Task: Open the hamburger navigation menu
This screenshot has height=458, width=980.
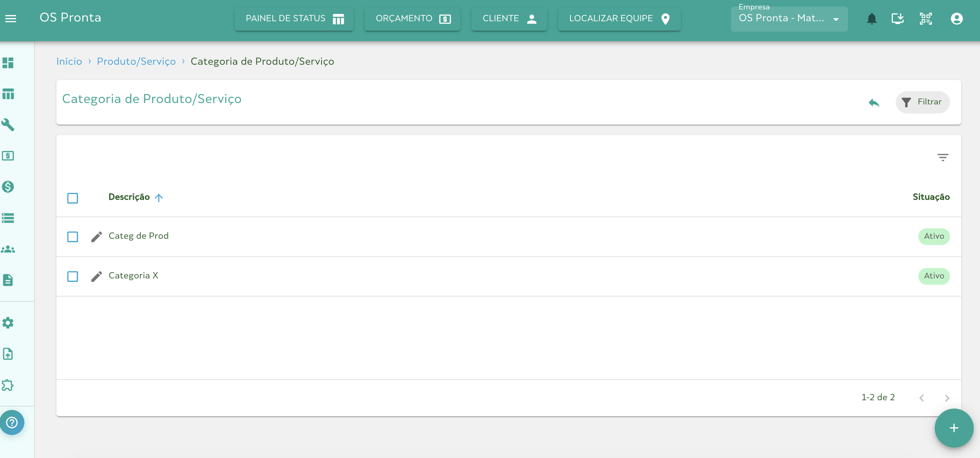Action: coord(11,18)
